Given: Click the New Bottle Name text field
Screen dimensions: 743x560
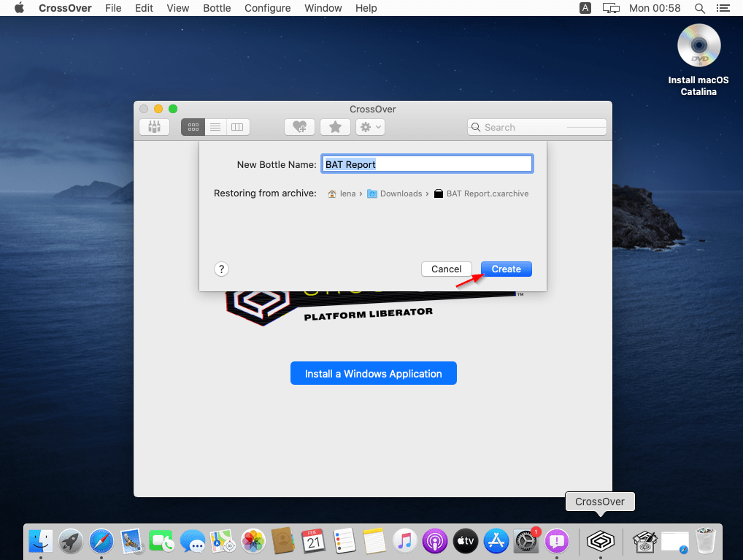Looking at the screenshot, I should point(427,164).
